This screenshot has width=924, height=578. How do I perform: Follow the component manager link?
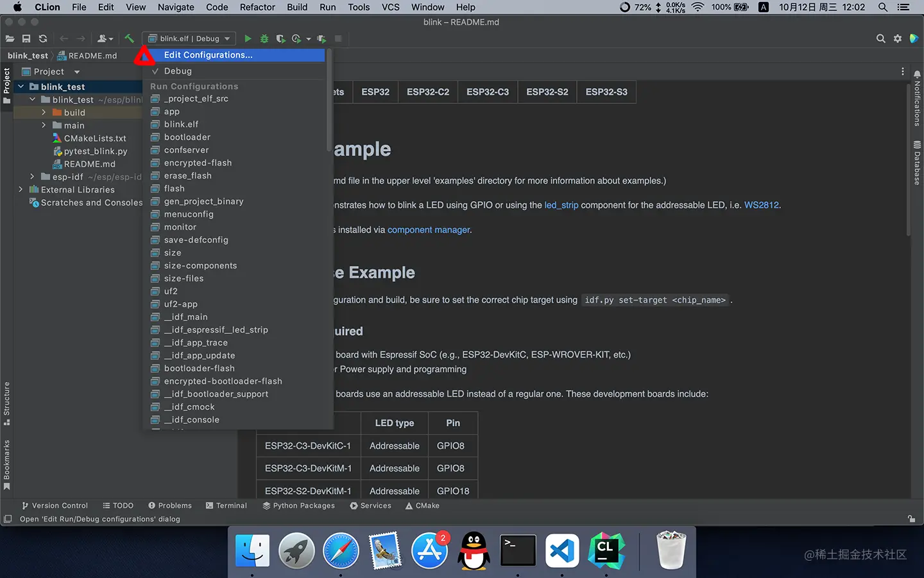coord(429,230)
